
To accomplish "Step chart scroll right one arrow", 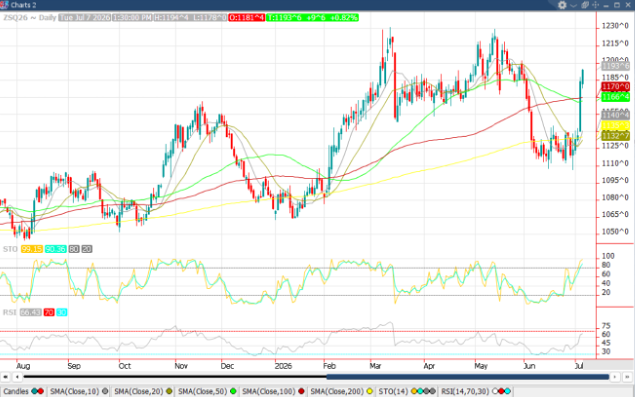I will tap(615, 377).
